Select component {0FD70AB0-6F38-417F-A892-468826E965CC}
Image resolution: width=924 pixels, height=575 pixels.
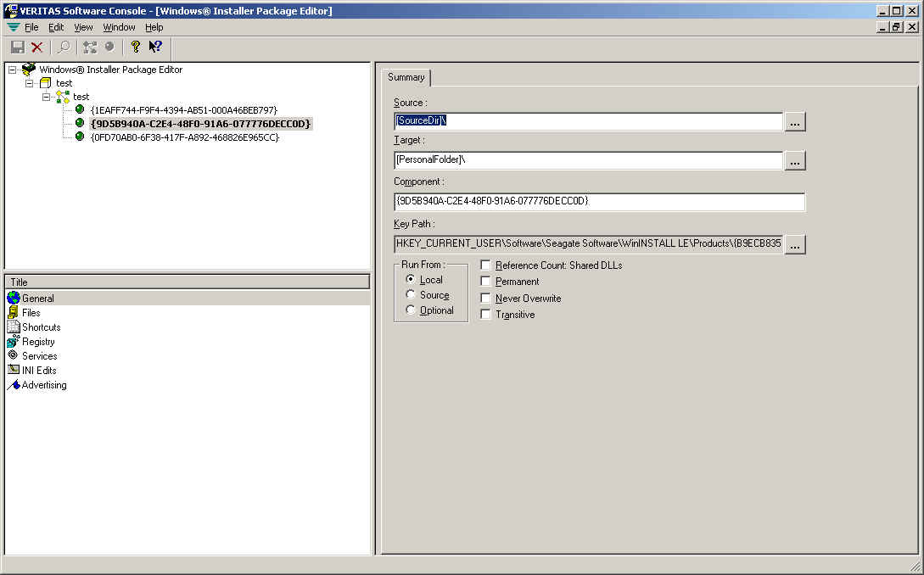tap(184, 137)
